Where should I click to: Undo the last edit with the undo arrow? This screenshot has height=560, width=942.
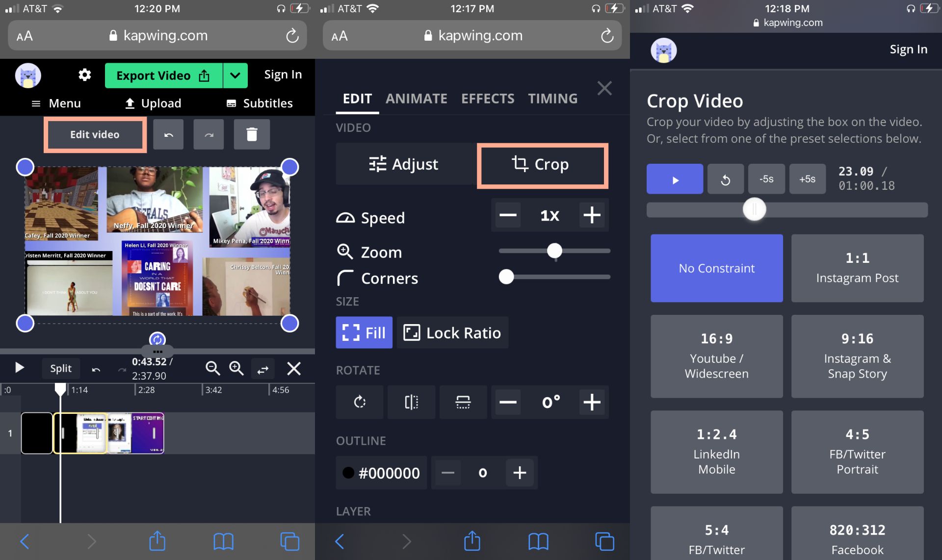[x=168, y=134]
